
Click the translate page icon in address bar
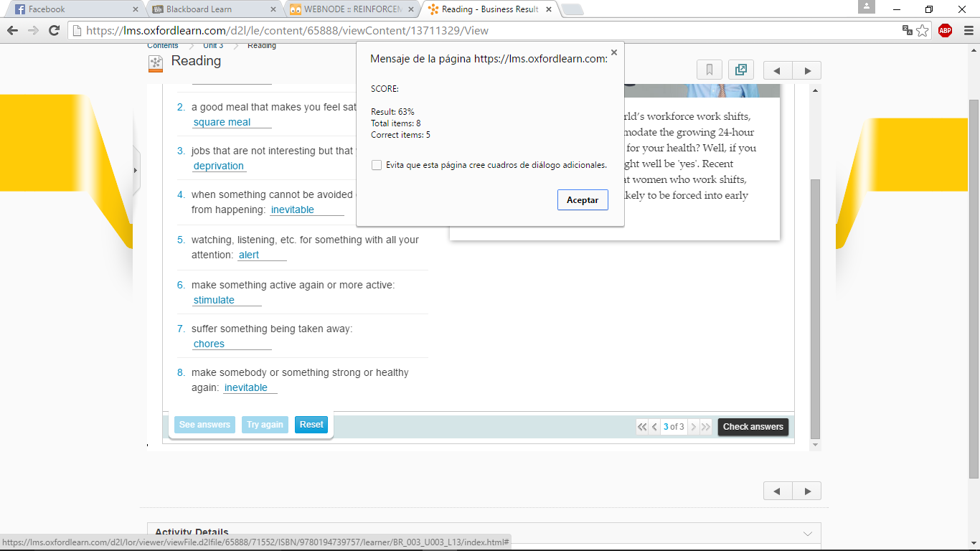[907, 30]
